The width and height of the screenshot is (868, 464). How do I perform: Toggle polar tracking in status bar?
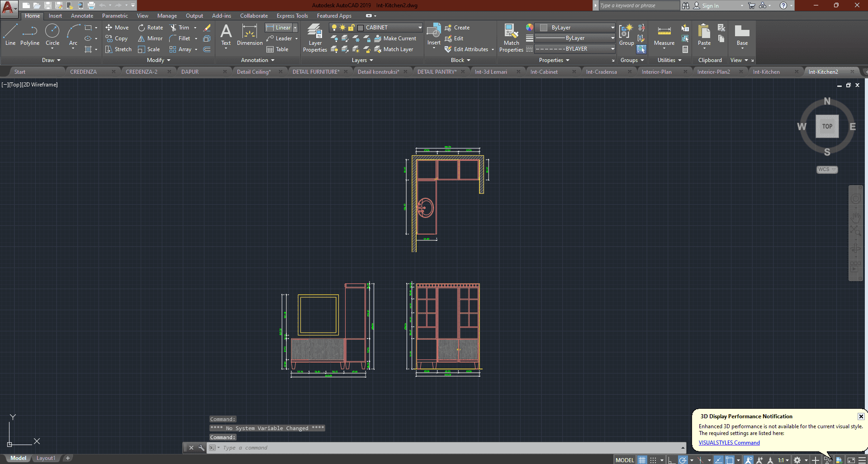[x=683, y=460]
